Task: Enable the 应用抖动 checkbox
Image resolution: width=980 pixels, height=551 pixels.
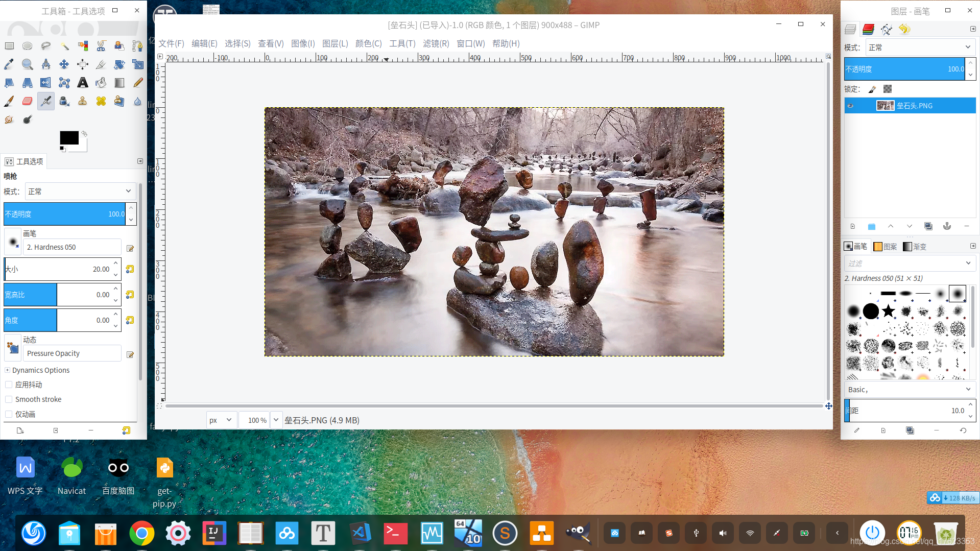Action: [9, 385]
